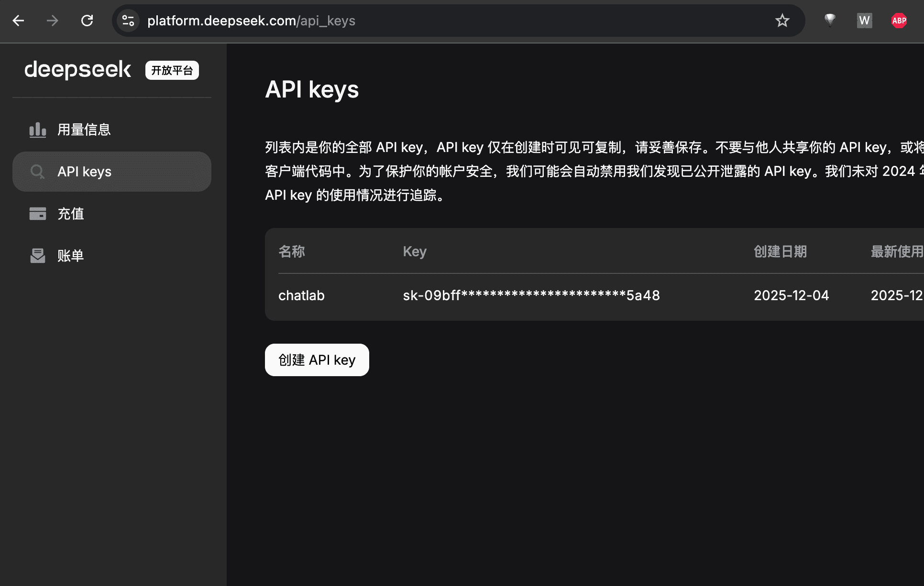Open site information icon in address bar
Image resolution: width=924 pixels, height=586 pixels.
(128, 21)
